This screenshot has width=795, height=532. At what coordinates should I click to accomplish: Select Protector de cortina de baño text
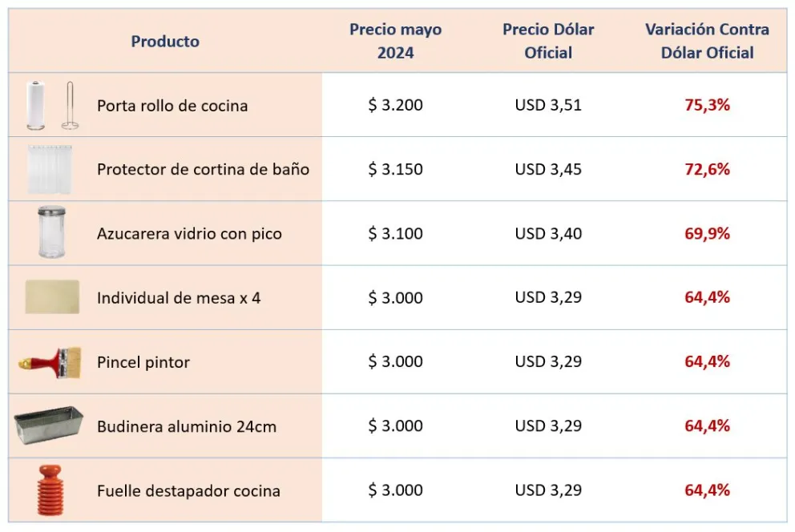[203, 170]
